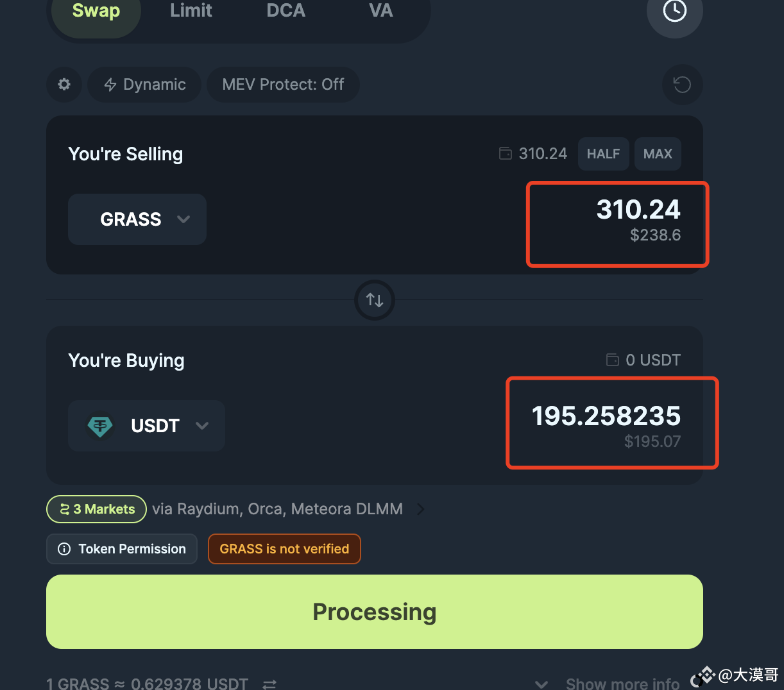Click the Token Permission info icon
The image size is (784, 690).
pos(64,548)
